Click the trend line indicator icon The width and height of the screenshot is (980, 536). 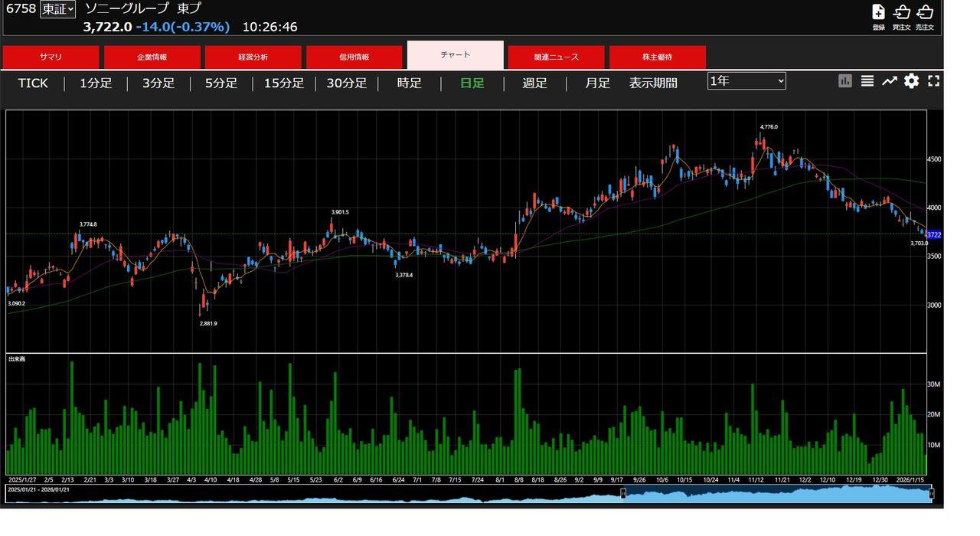(889, 81)
